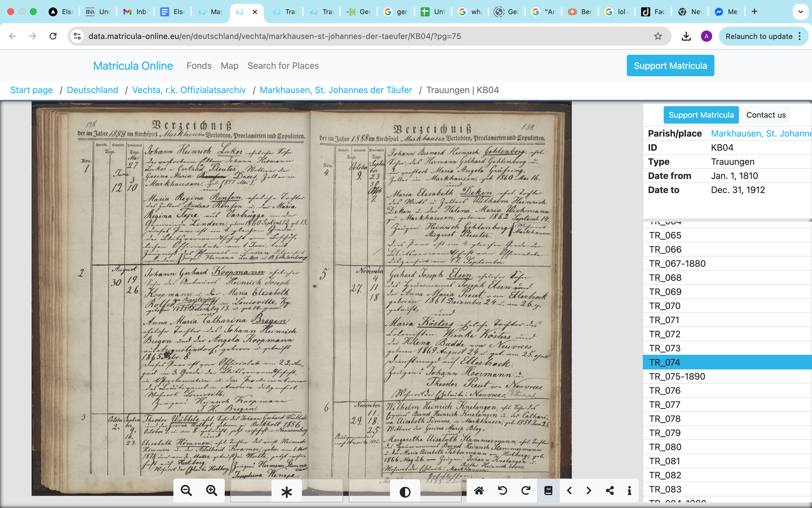Image resolution: width=812 pixels, height=508 pixels.
Task: Show image info with the i icon
Action: pos(630,491)
